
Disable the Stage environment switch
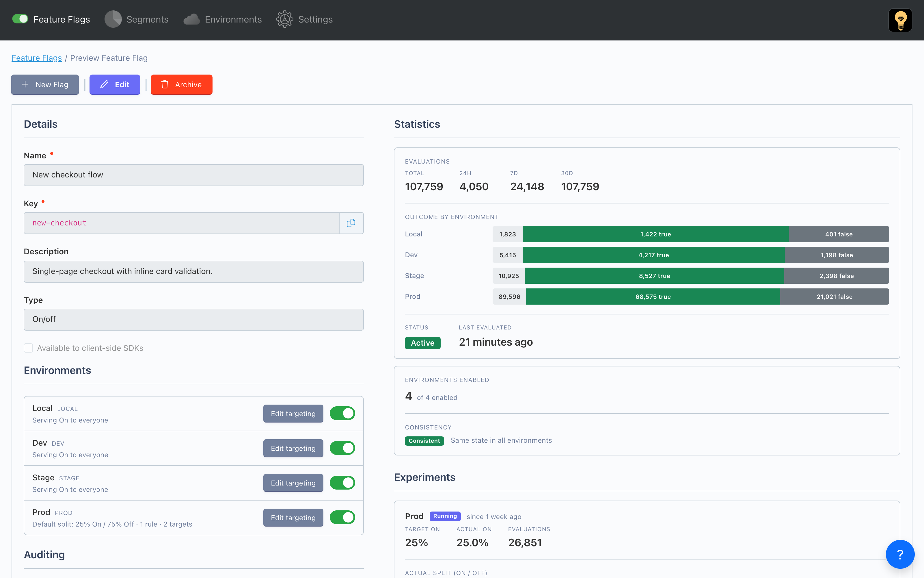click(342, 483)
